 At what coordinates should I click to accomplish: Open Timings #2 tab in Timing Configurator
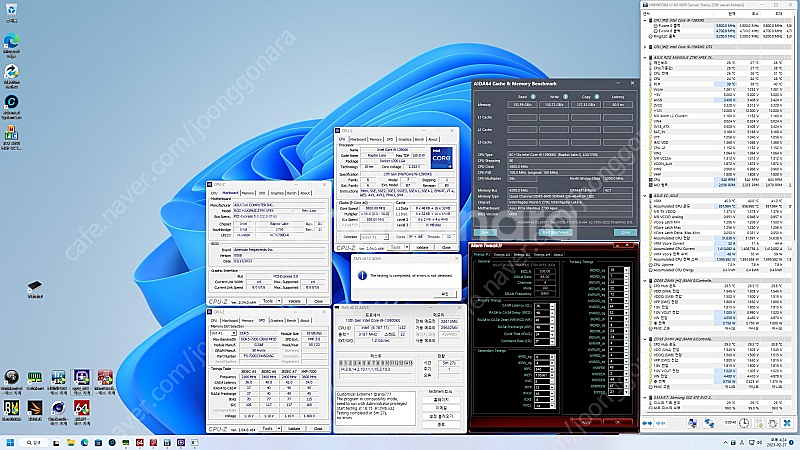[501, 254]
